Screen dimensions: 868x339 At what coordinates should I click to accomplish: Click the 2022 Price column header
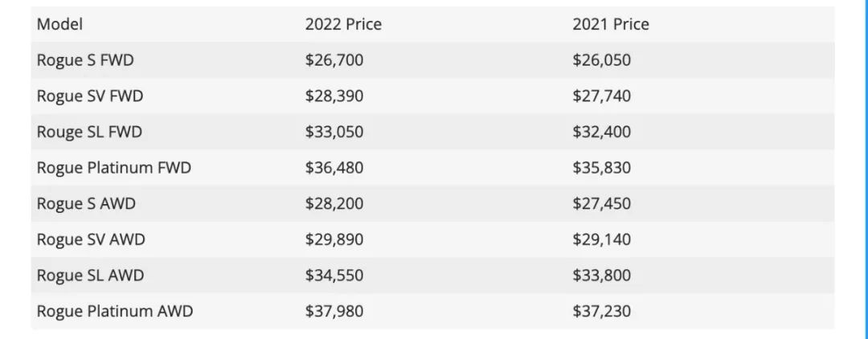(x=343, y=24)
